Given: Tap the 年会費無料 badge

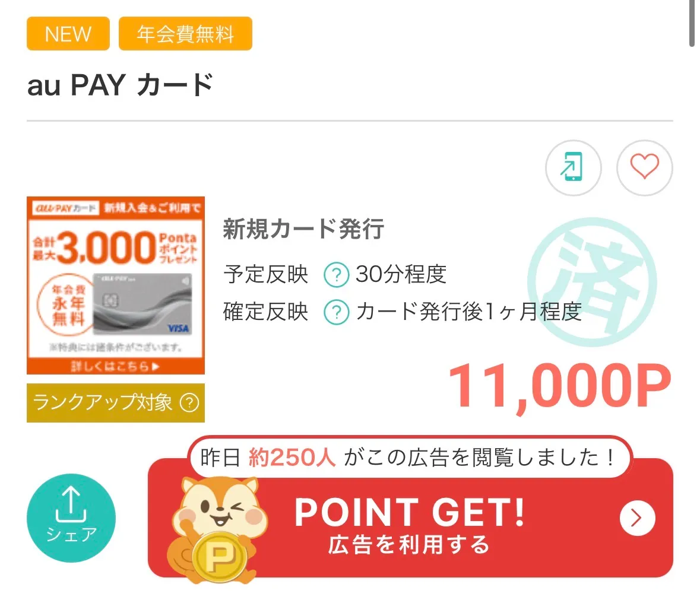Looking at the screenshot, I should [185, 34].
